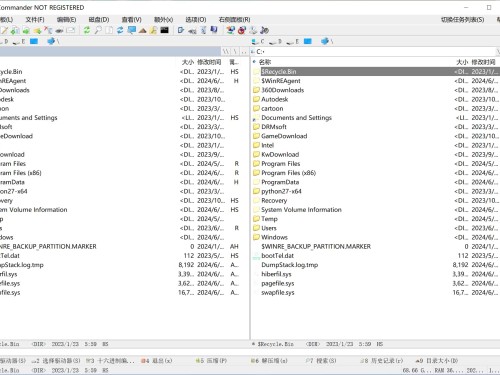Select DRMsoft folder in right panel
This screenshot has width=500, height=375.
click(274, 127)
